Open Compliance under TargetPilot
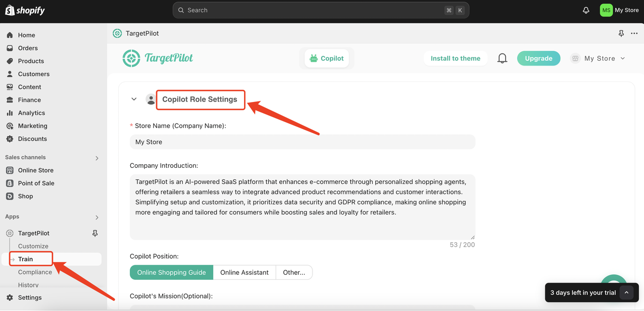 (x=35, y=272)
